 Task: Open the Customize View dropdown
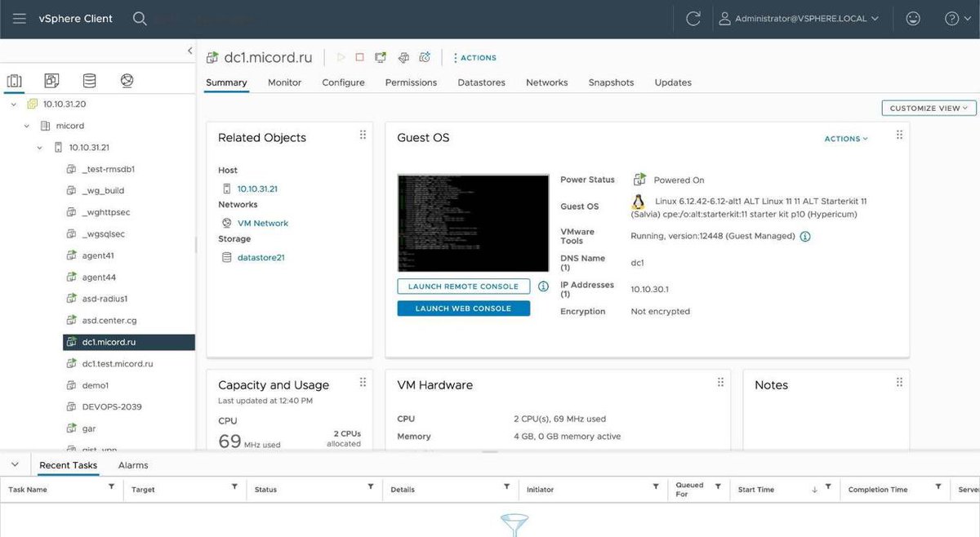929,108
